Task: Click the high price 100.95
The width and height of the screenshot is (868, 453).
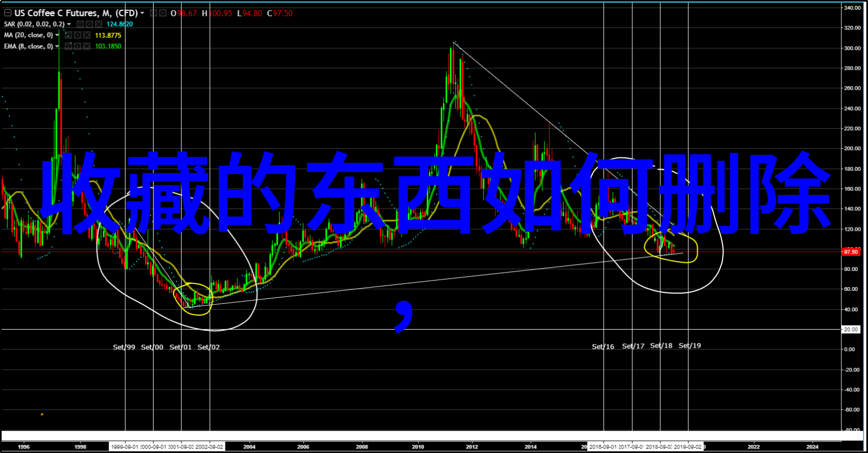Action: pyautogui.click(x=220, y=13)
